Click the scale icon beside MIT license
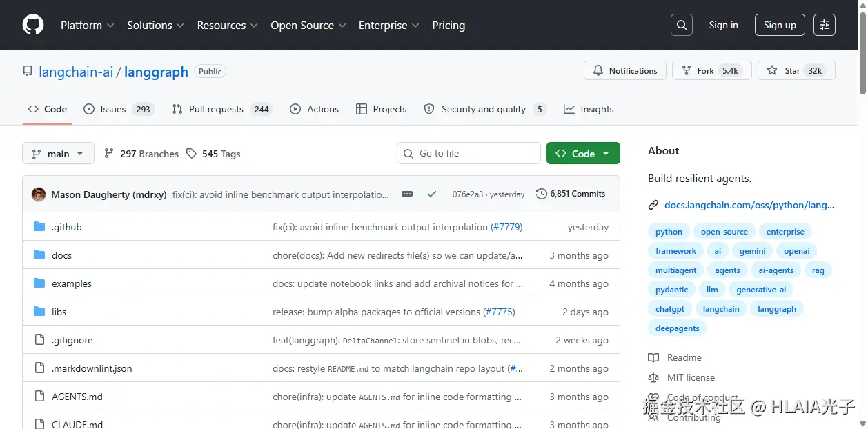This screenshot has height=429, width=868. pyautogui.click(x=653, y=377)
